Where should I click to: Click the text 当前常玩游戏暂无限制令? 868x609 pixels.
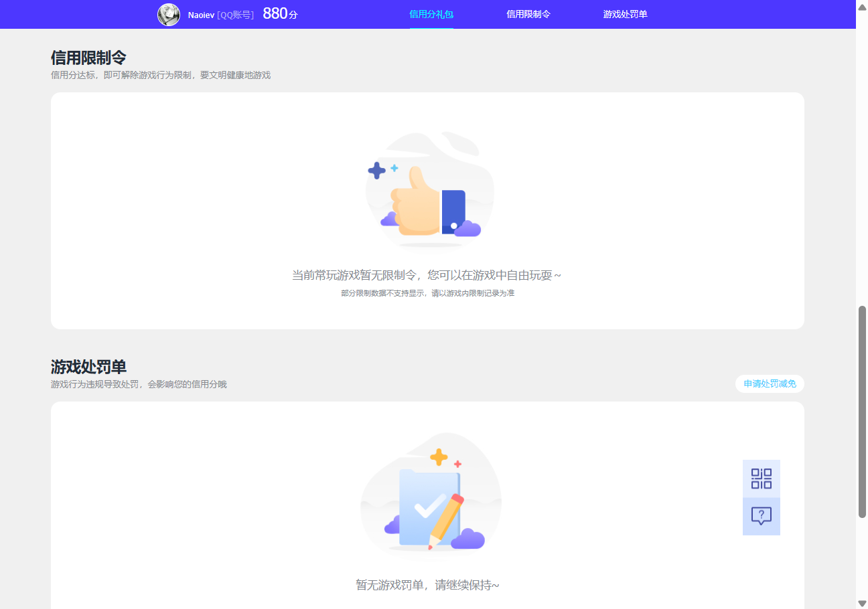(356, 275)
